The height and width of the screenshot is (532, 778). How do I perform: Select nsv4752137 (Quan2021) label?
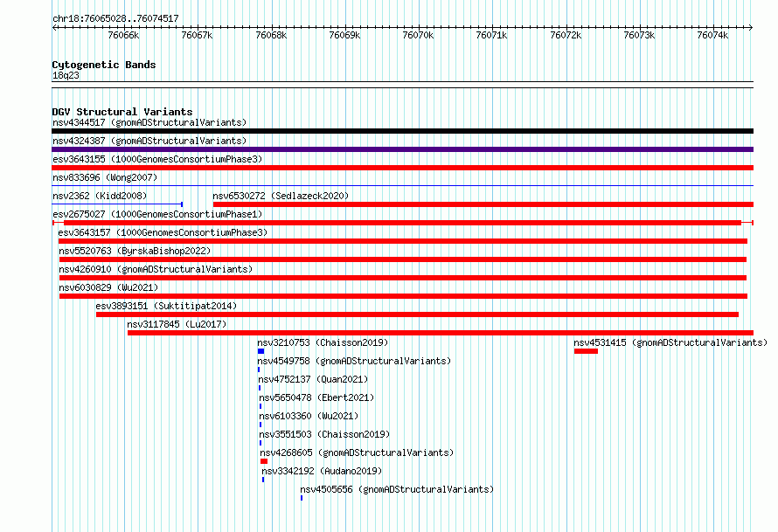tap(313, 379)
